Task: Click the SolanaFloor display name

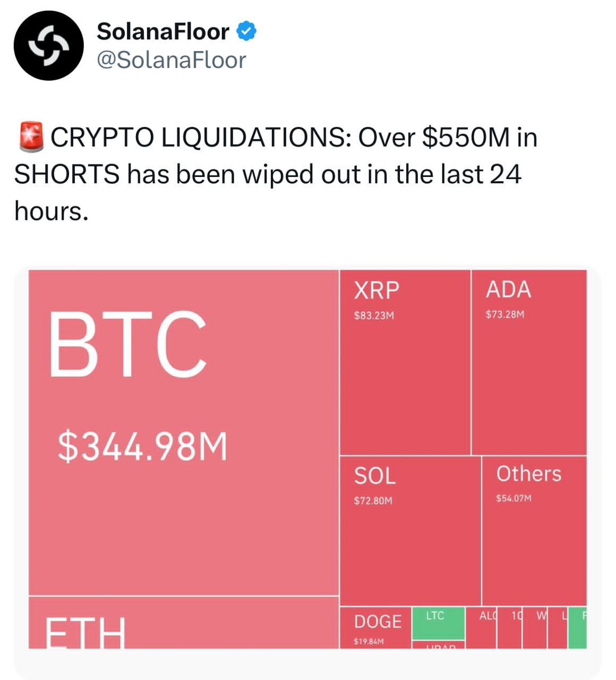Action: click(x=162, y=31)
